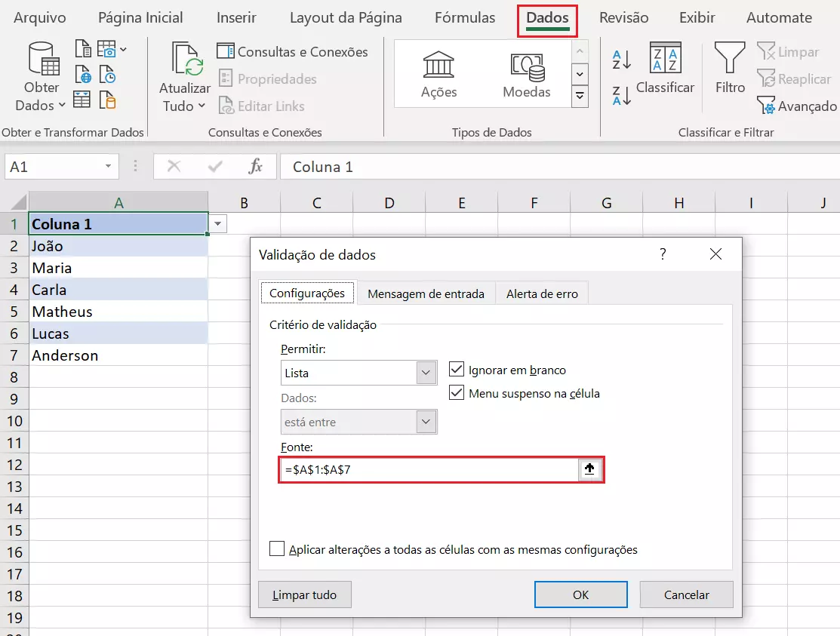The image size is (840, 636).
Task: Collapse dialog using Fonte range selector arrow
Action: (x=589, y=469)
